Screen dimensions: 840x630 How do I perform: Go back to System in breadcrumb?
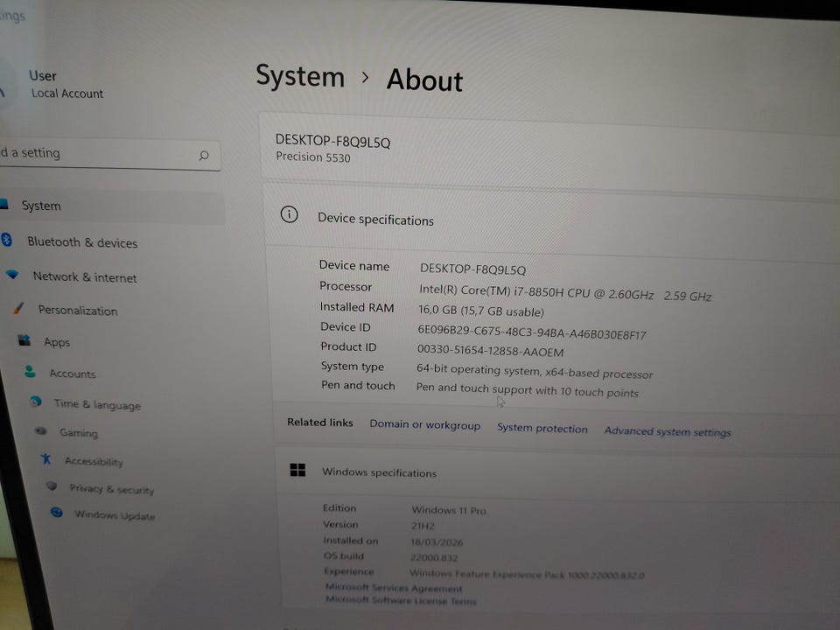tap(300, 76)
